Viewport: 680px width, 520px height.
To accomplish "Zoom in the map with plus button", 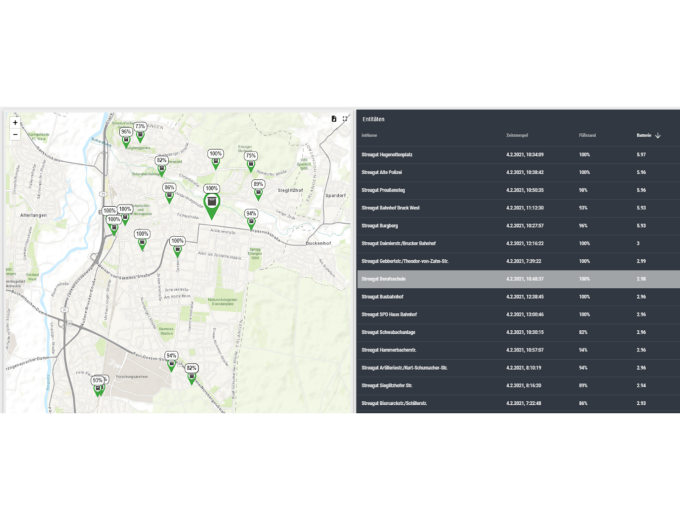I will click(15, 123).
